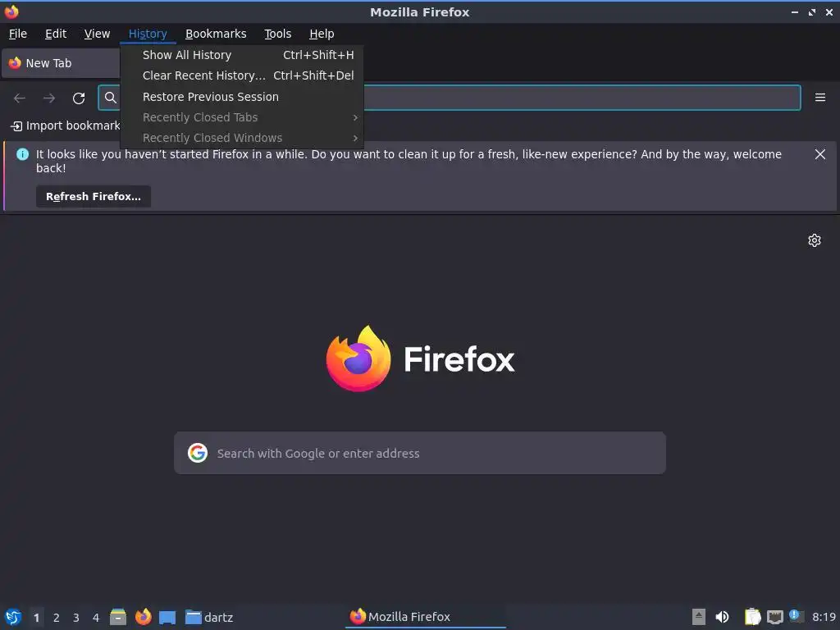Switch to workspace 1
The image size is (840, 630).
[x=36, y=618]
